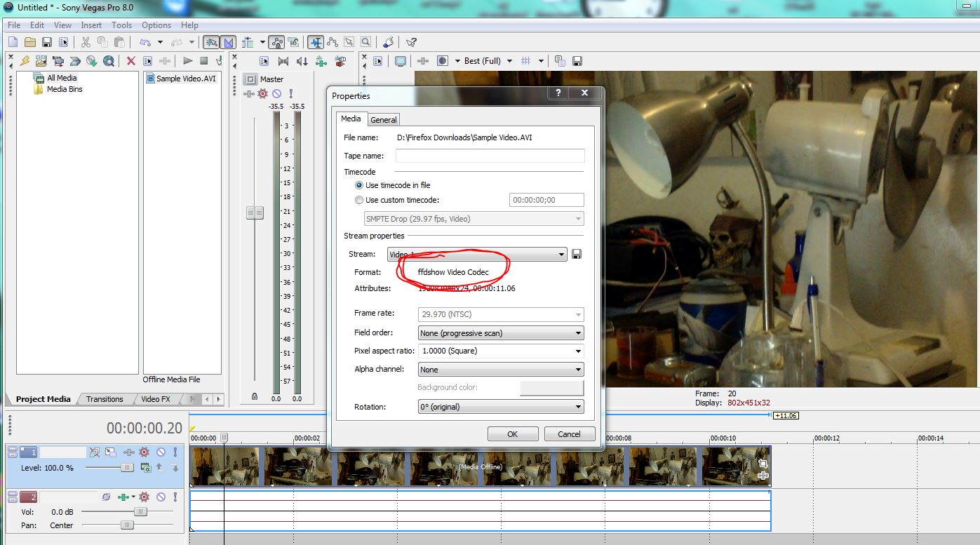Open the Alpha channel dropdown
The height and width of the screenshot is (545, 980).
pos(501,370)
